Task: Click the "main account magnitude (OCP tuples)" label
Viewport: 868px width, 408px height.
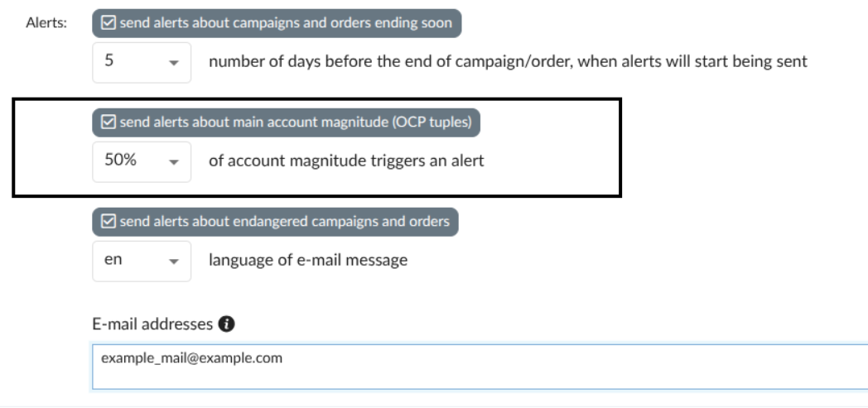Action: point(296,122)
